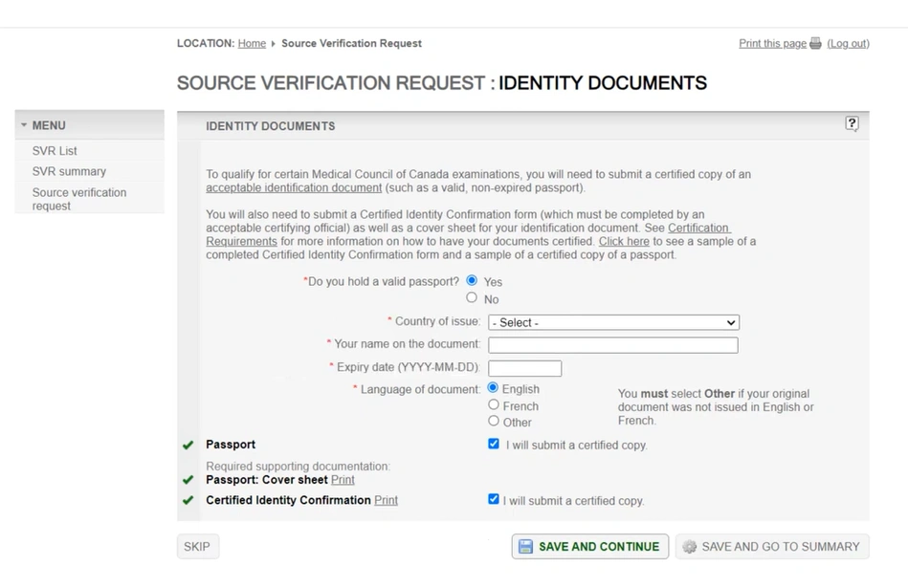908x588 pixels.
Task: Click Save and Continue button
Action: pyautogui.click(x=589, y=547)
